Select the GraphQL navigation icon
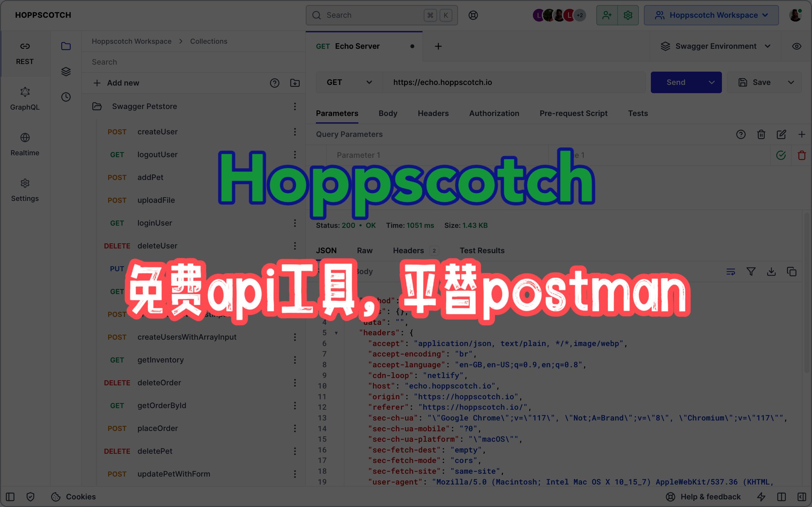This screenshot has width=812, height=507. pyautogui.click(x=25, y=92)
